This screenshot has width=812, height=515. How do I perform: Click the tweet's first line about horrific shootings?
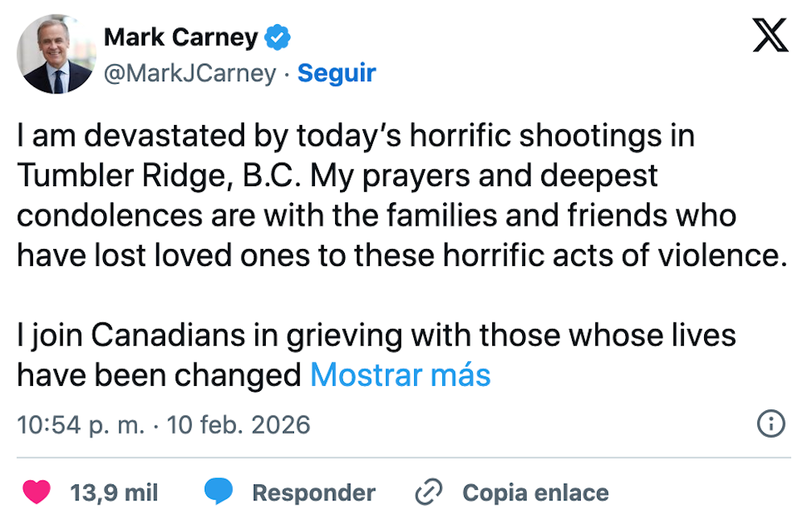pos(355,136)
